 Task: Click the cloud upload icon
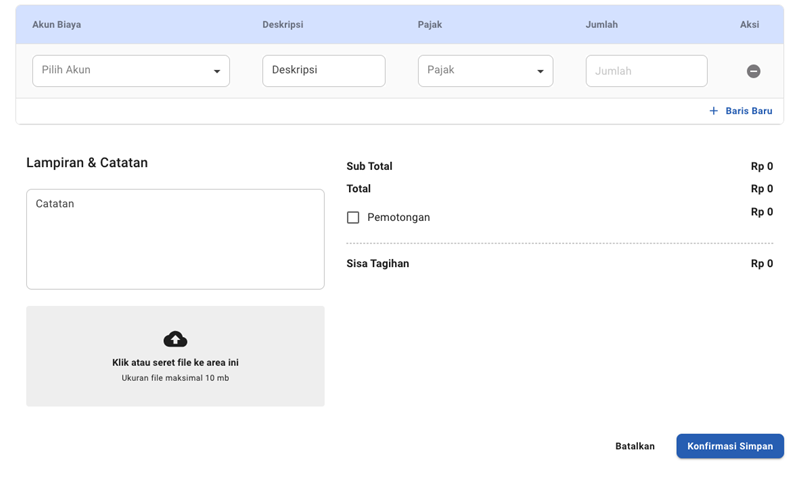[175, 339]
